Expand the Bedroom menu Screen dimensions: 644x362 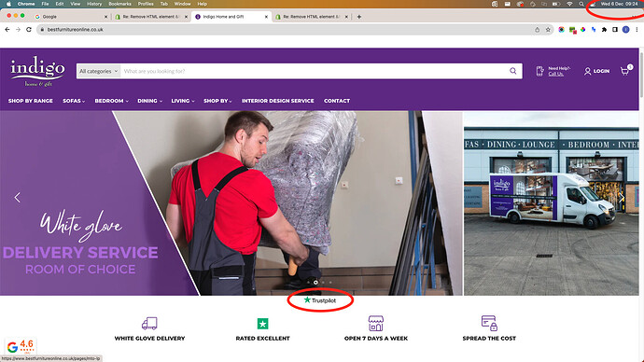pyautogui.click(x=111, y=101)
